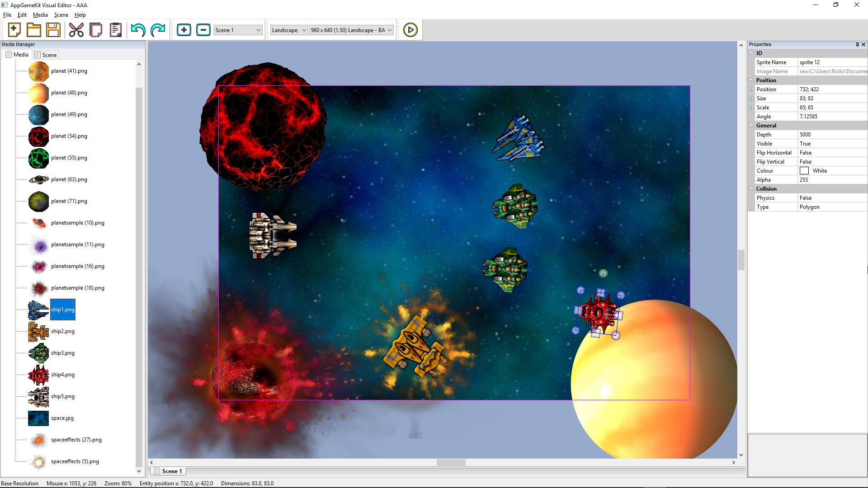Click the New project toolbar icon
This screenshot has height=488, width=868.
pyautogui.click(x=14, y=30)
